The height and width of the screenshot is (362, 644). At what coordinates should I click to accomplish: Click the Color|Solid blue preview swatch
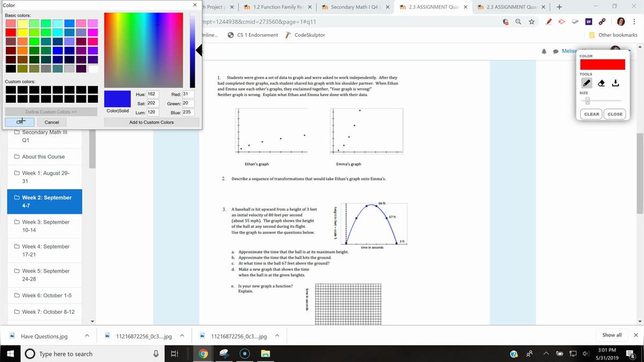[x=117, y=99]
